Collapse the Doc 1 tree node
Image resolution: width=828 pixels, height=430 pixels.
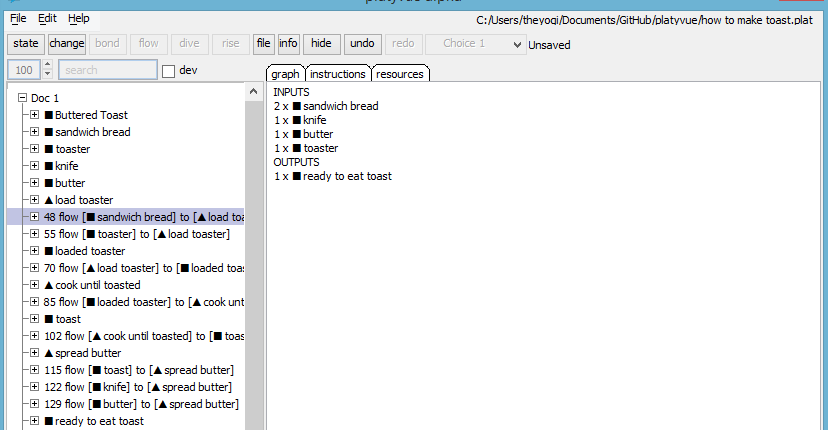pos(22,98)
